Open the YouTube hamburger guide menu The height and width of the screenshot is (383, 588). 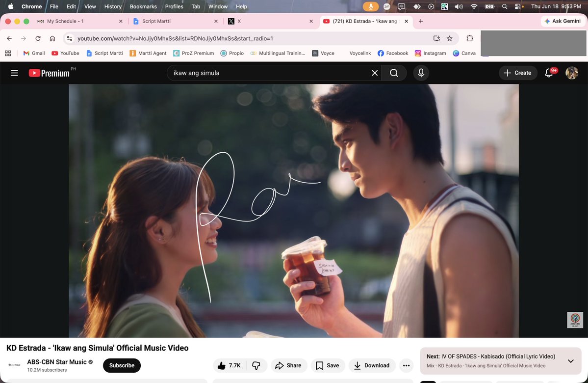[x=14, y=73]
